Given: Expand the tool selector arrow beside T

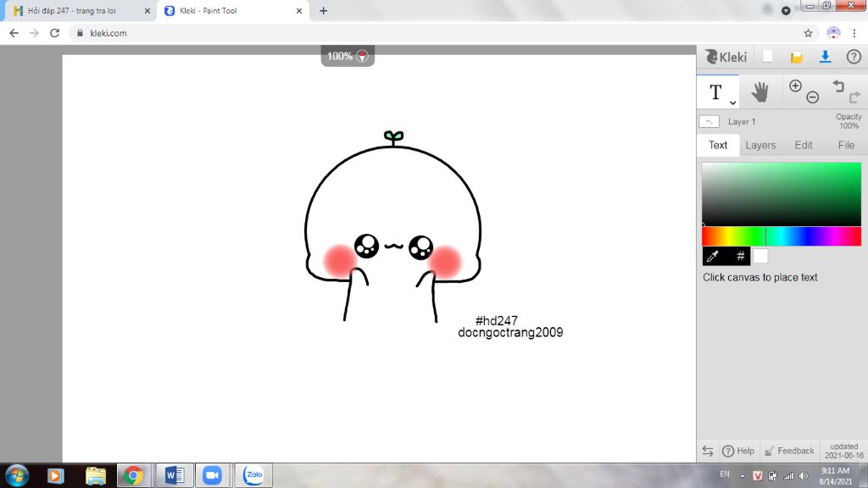Looking at the screenshot, I should point(732,103).
